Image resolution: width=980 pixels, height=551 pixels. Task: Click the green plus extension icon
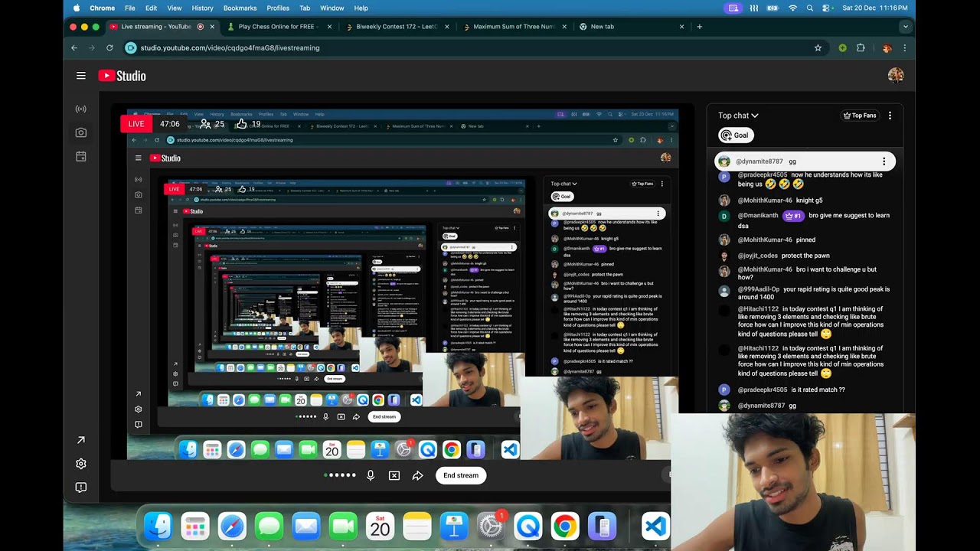842,47
